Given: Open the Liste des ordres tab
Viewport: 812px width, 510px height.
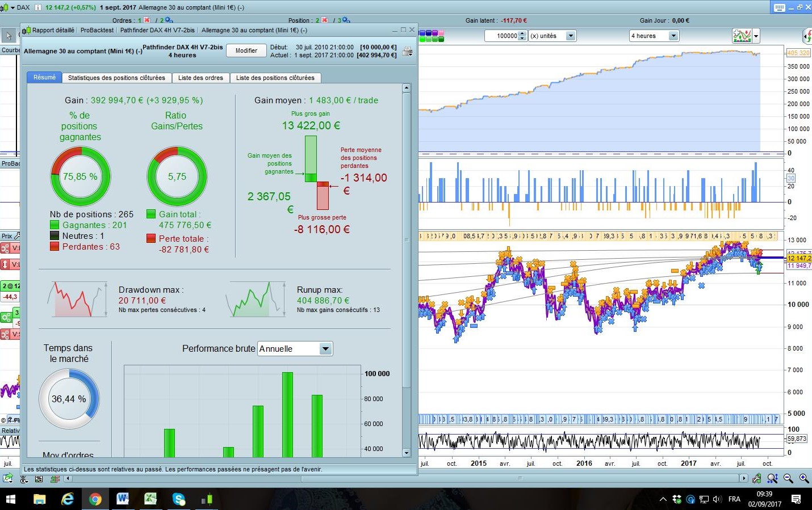Looking at the screenshot, I should [200, 78].
